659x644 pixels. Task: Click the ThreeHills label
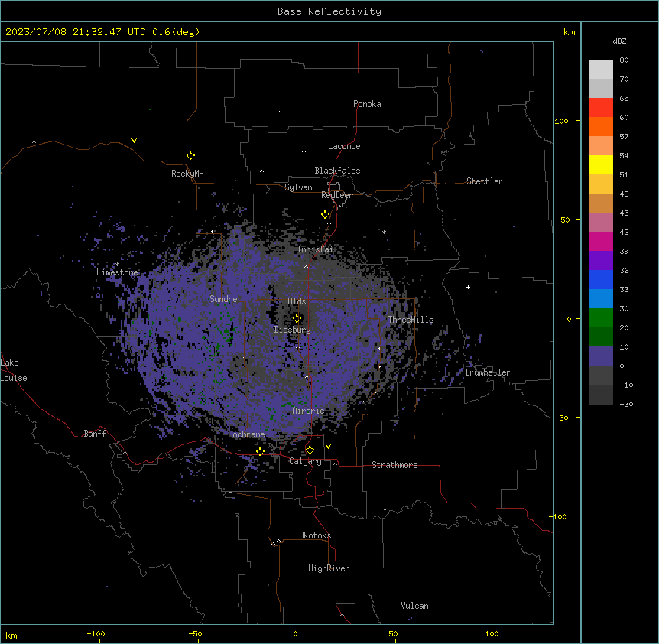pos(411,320)
